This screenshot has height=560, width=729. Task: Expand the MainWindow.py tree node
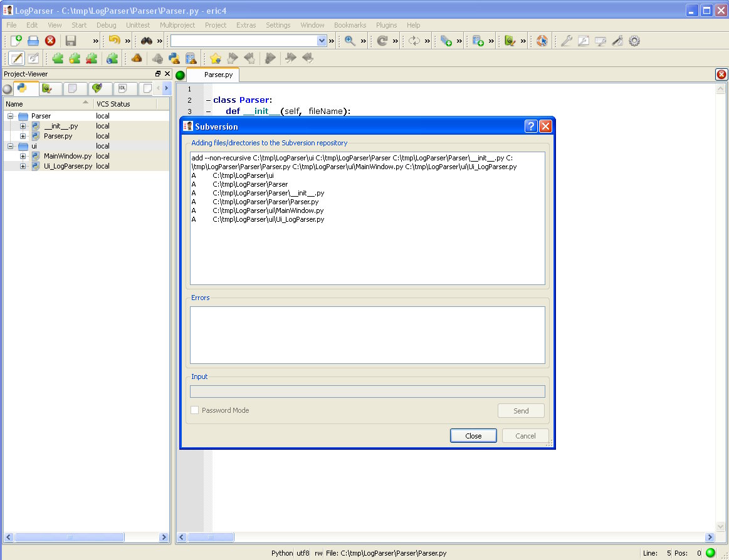(x=23, y=156)
